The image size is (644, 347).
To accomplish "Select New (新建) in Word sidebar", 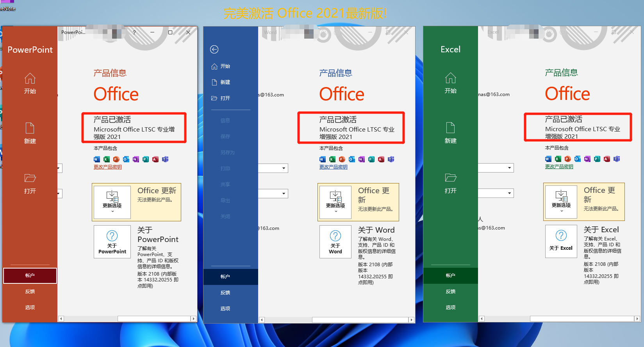I will coord(230,82).
